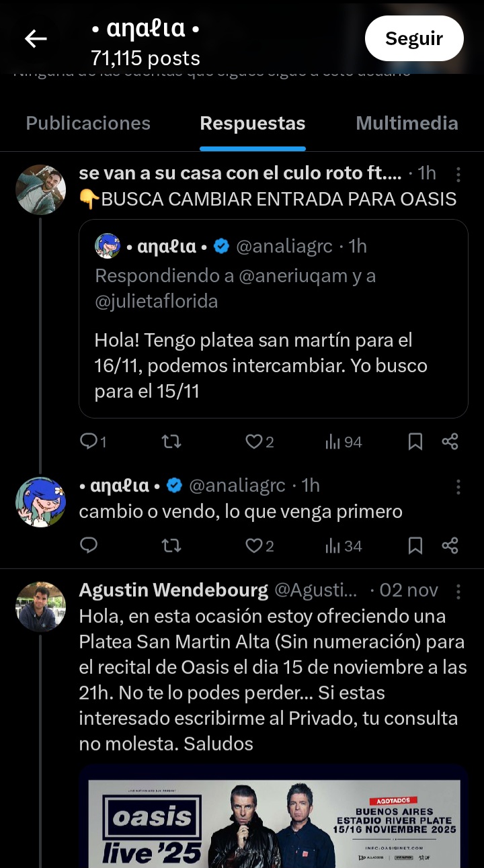The height and width of the screenshot is (868, 484).
Task: Switch to the Publicaciones tab
Action: click(88, 124)
